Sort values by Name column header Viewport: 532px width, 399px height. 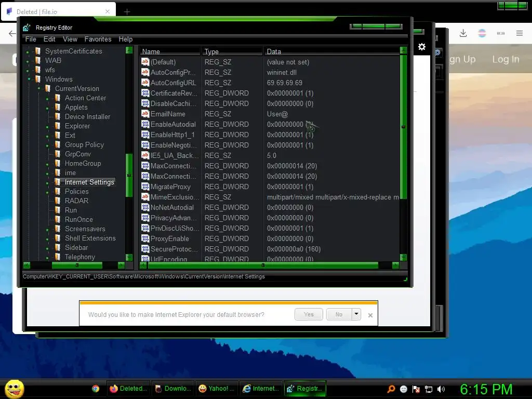pos(170,51)
